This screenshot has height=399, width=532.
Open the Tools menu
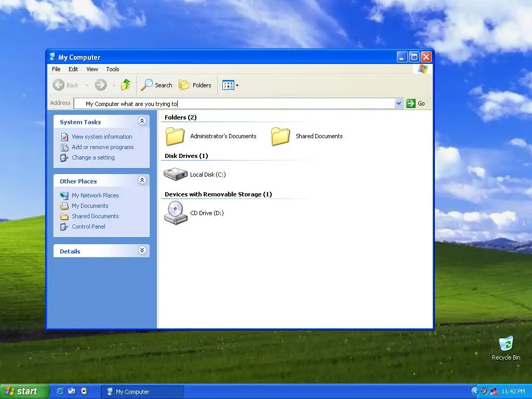pyautogui.click(x=113, y=69)
